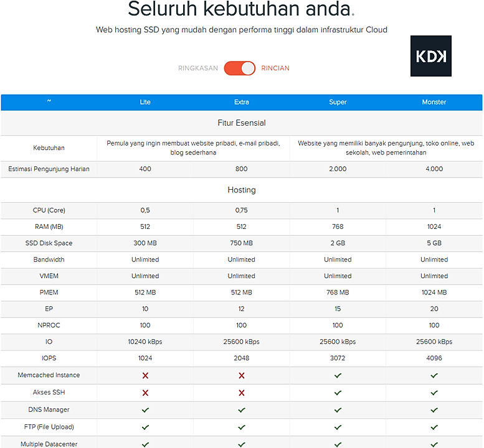Click the Memcached Instance checkmark under Super
The image size is (484, 448).
tap(338, 376)
